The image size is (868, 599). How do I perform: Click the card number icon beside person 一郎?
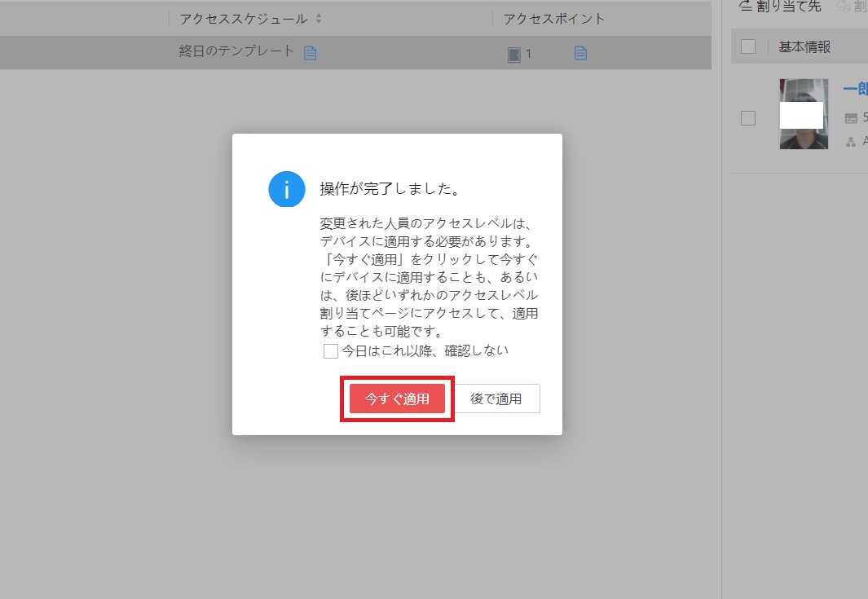[852, 117]
